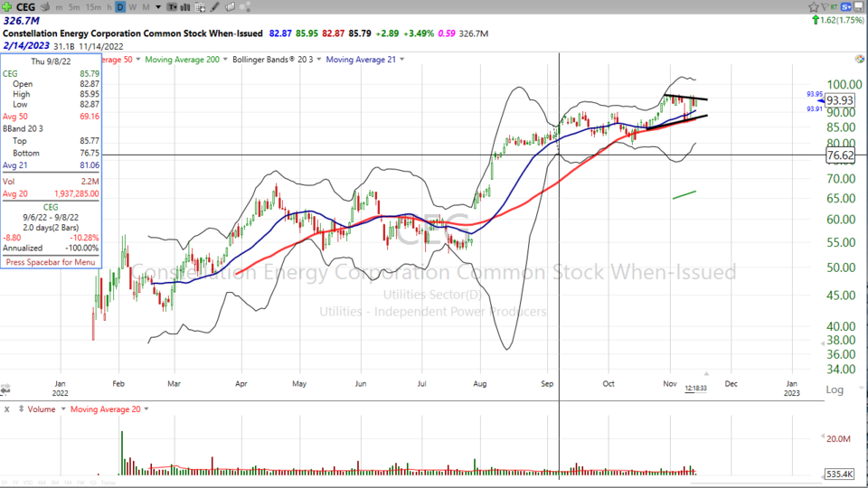Viewport: 868px width, 488px height.
Task: Click the Constellation Energy Corporation company name
Action: (133, 33)
